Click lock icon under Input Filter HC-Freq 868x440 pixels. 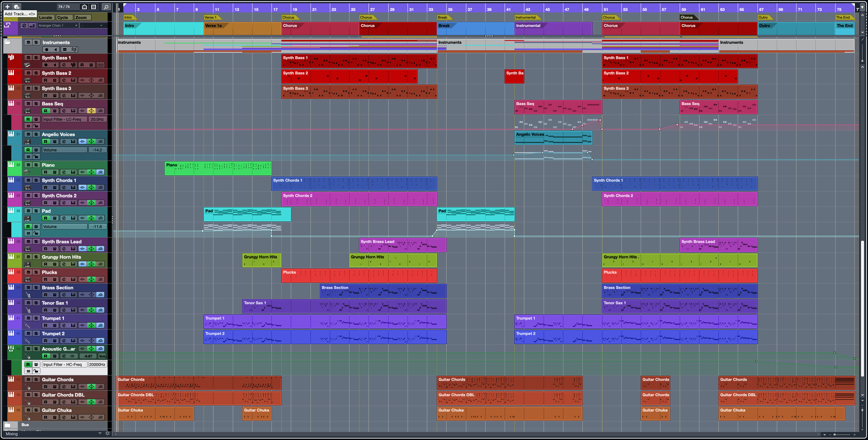36,371
